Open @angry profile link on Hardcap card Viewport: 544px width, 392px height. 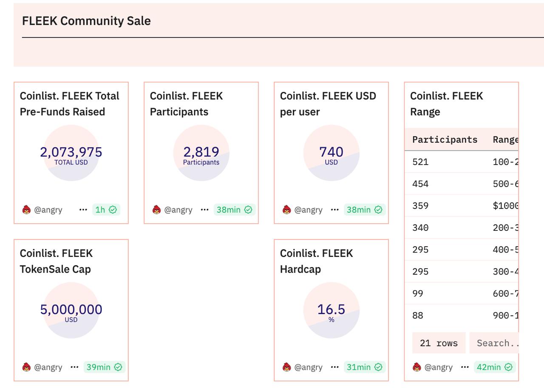tap(308, 367)
